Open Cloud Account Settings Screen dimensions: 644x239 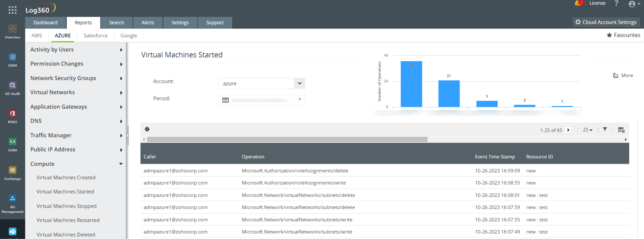pos(606,22)
